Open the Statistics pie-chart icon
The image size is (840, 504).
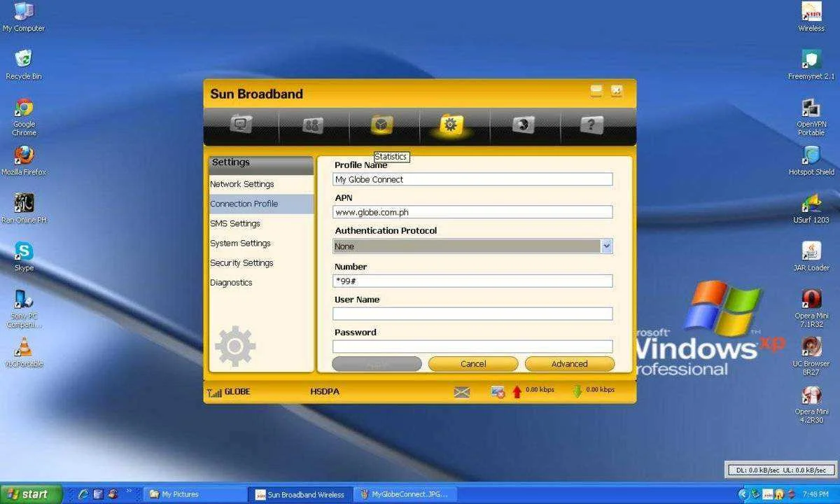(x=381, y=125)
